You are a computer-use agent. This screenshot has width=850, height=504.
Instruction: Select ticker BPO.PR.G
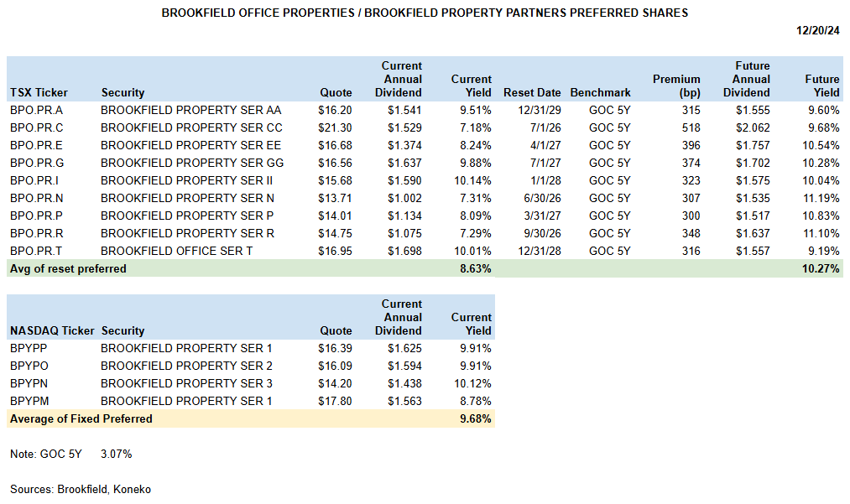click(x=37, y=164)
